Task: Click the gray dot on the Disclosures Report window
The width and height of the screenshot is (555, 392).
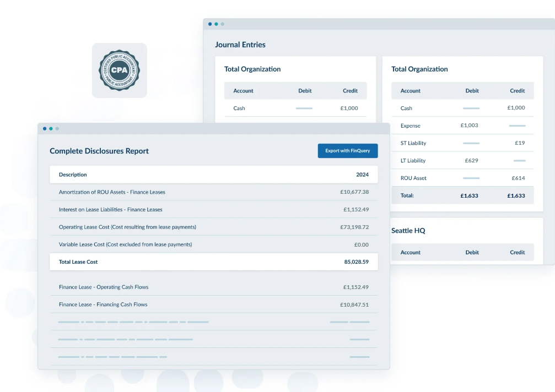Action: point(57,128)
